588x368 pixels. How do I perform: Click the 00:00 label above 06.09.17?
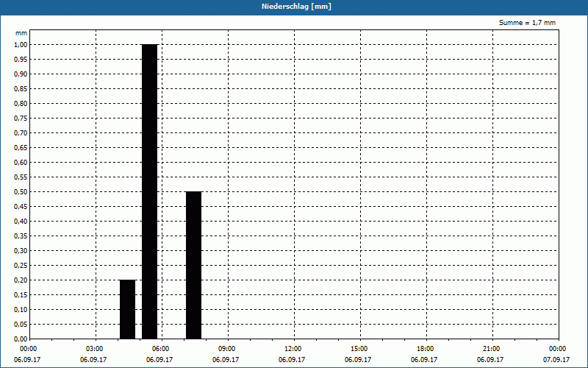[28, 349]
